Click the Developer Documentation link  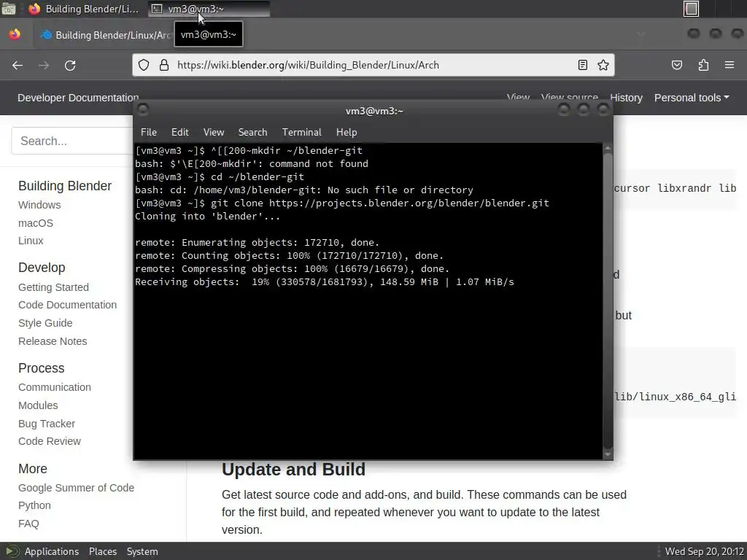coord(78,98)
